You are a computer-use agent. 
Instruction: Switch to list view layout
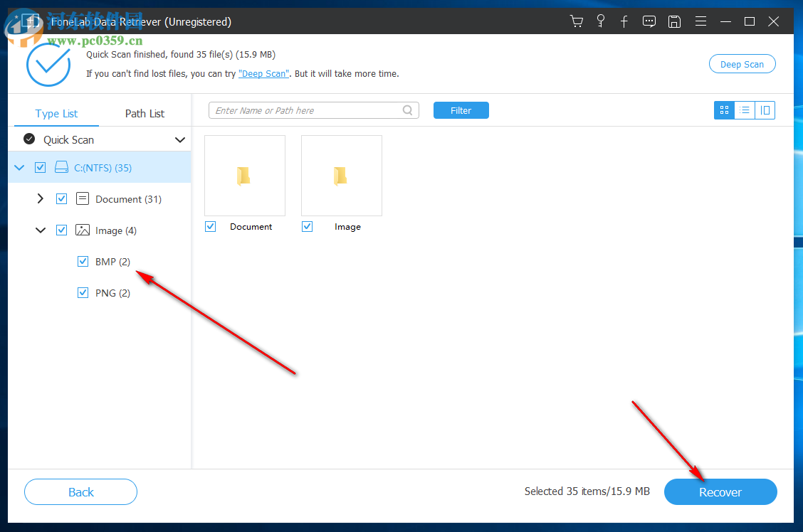tap(744, 110)
